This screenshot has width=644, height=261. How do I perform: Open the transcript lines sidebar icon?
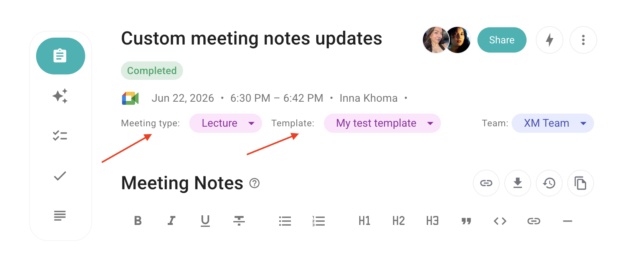60,216
